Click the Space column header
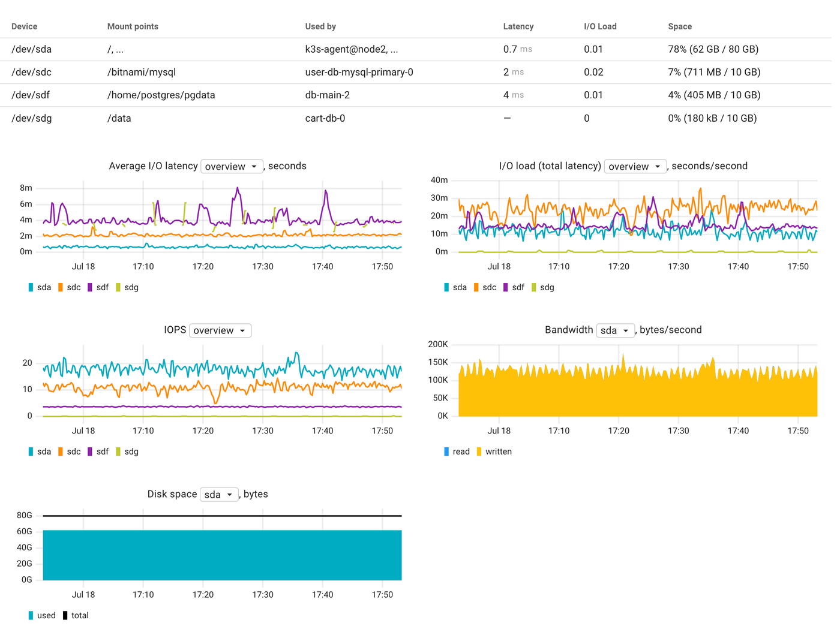840x629 pixels. point(679,26)
